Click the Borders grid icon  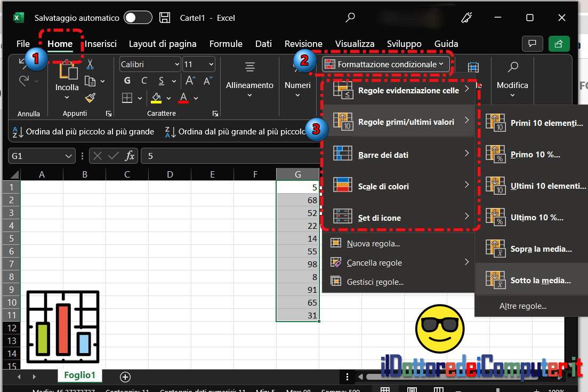pyautogui.click(x=127, y=98)
